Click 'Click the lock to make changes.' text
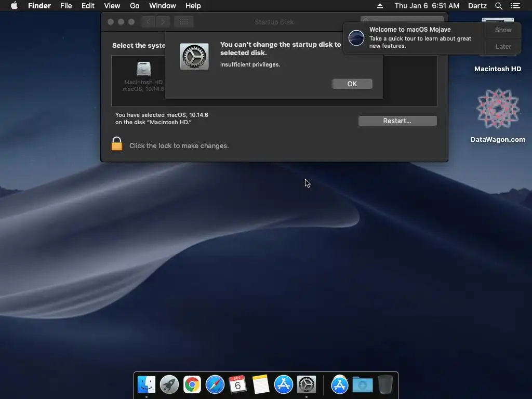 point(179,145)
